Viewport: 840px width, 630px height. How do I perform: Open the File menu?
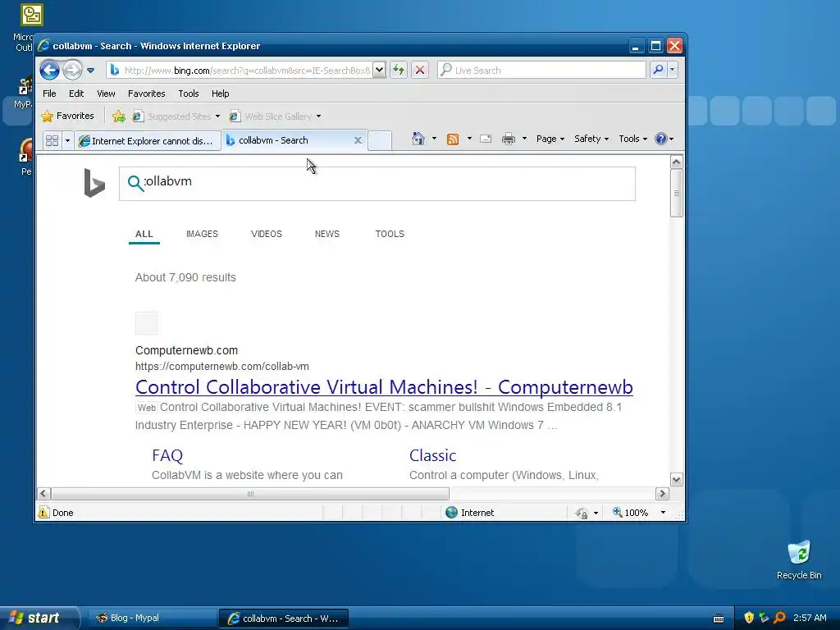coord(49,94)
